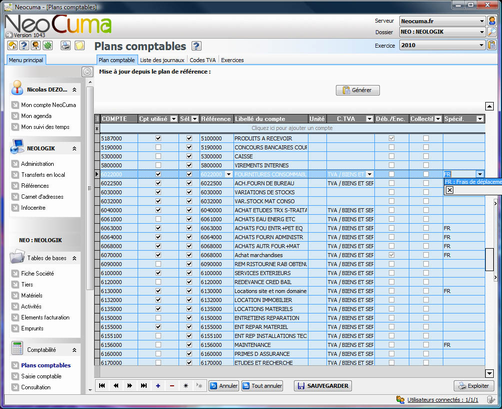Delete a record with the red minus icon
This screenshot has height=409, width=502.
(x=172, y=386)
